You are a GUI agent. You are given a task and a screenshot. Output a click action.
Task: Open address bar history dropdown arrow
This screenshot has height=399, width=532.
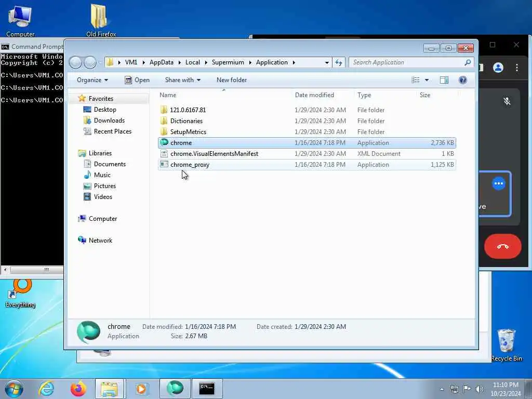[x=327, y=62]
